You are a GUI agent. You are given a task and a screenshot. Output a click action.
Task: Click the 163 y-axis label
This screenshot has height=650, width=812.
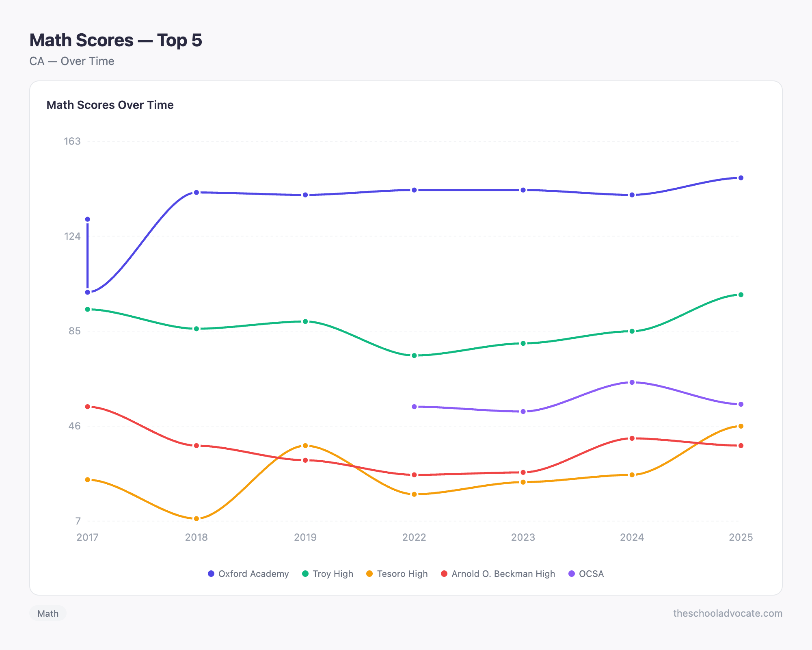coord(72,141)
